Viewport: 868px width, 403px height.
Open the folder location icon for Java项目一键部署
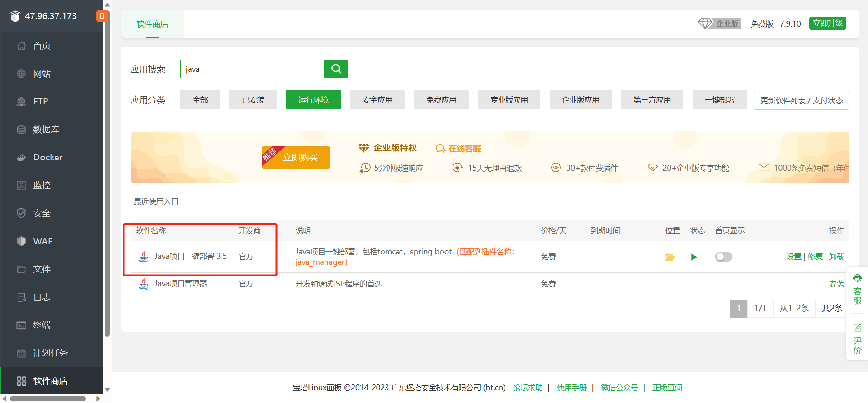pos(670,257)
